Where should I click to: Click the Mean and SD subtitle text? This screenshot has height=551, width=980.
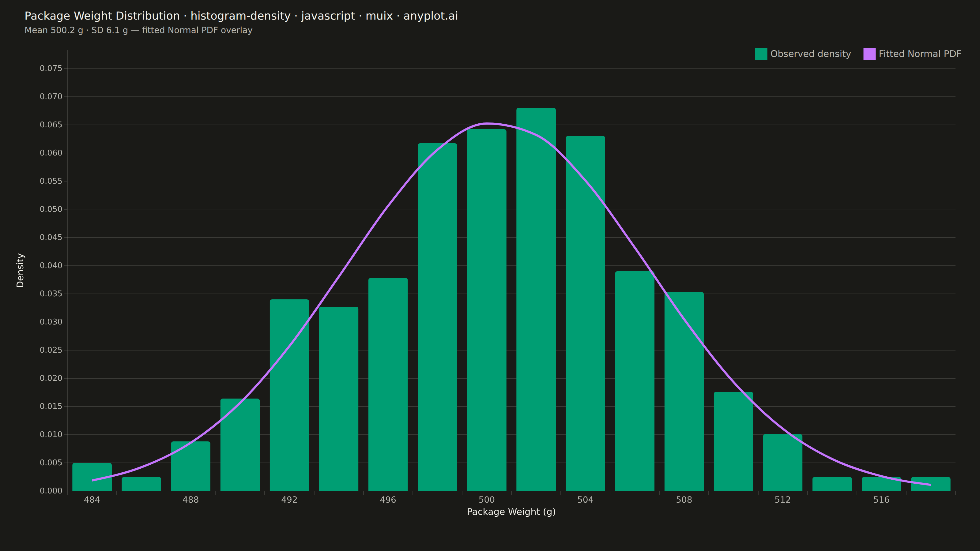138,30
